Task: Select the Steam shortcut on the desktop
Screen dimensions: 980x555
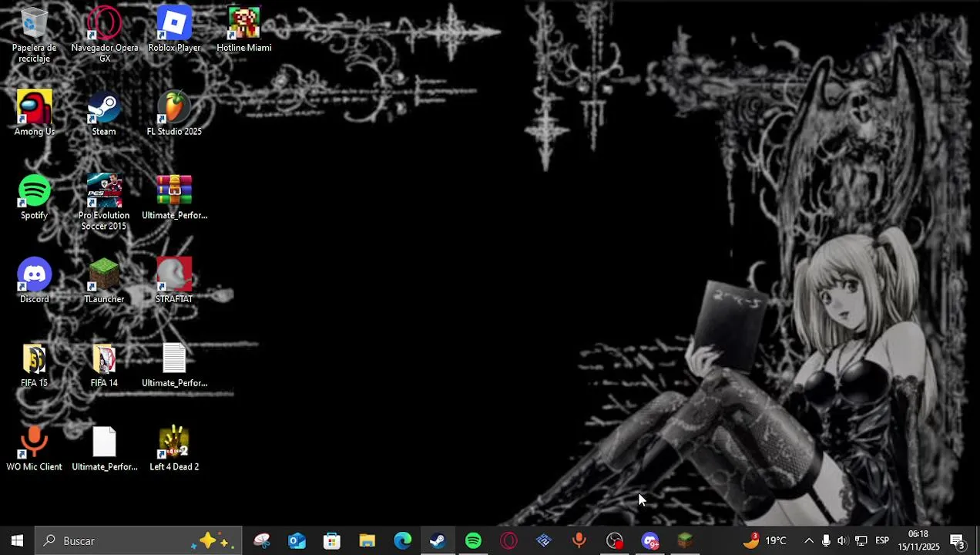Action: 104,114
